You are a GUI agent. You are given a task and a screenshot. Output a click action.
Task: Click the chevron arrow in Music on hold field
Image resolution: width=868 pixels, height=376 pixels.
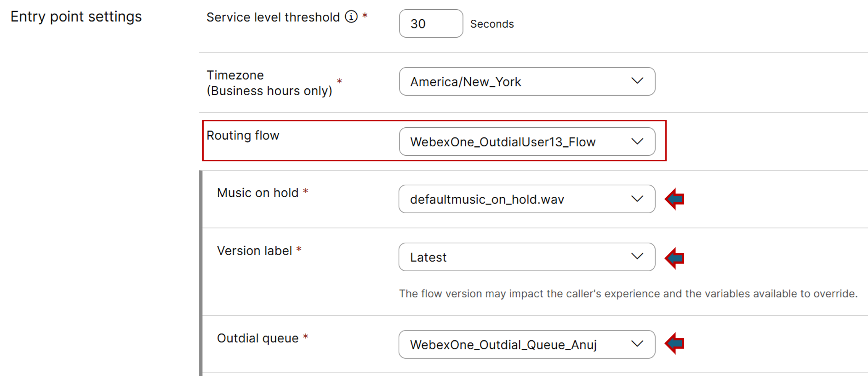click(637, 199)
